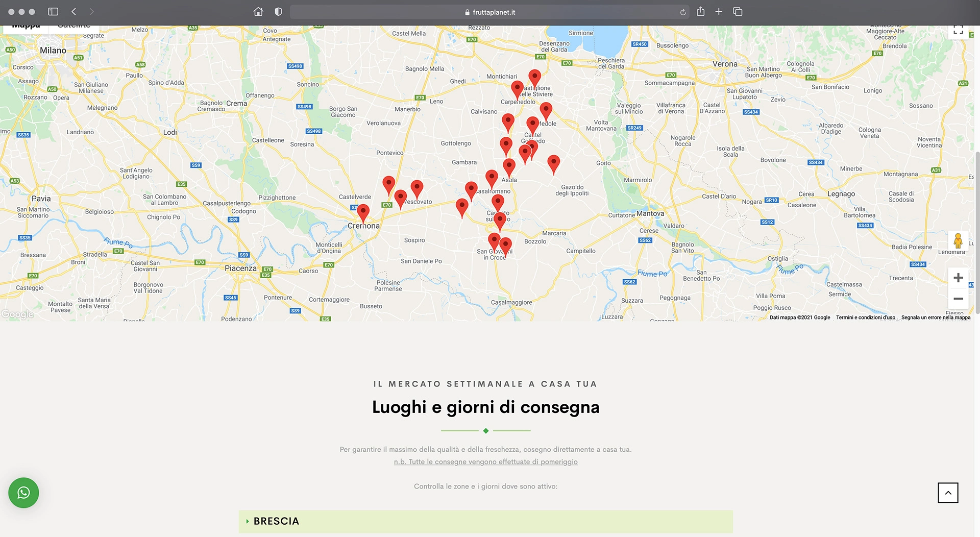
Task: Select the red pin near Medole
Action: click(x=546, y=112)
